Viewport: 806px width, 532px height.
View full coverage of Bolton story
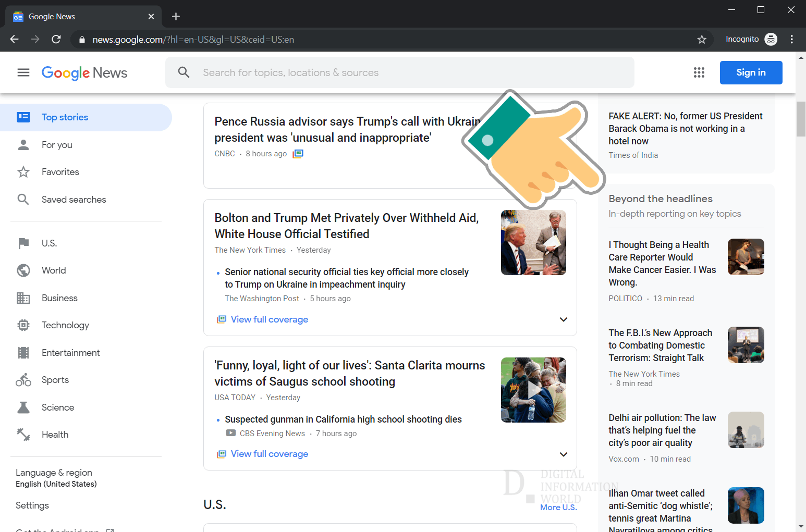coord(269,319)
